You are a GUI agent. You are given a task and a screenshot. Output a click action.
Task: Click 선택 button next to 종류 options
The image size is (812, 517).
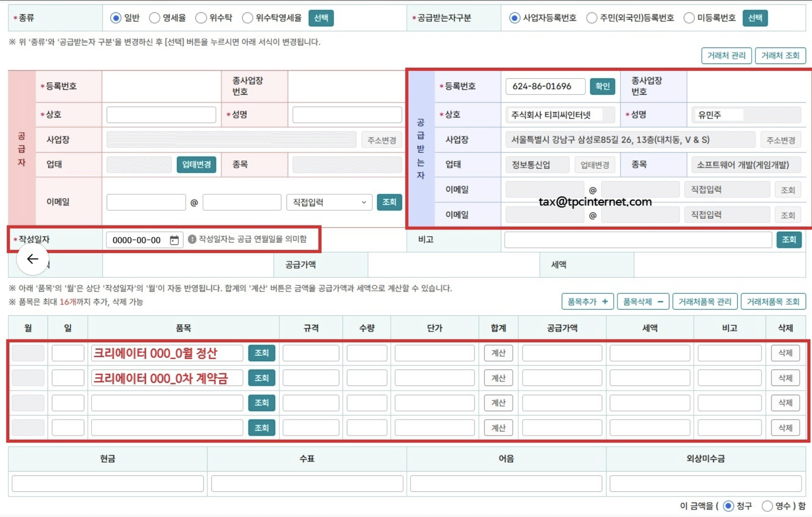(x=321, y=18)
